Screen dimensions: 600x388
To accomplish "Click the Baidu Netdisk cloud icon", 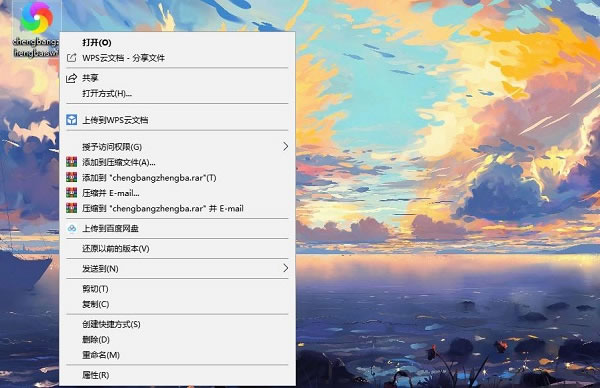I will pos(72,228).
